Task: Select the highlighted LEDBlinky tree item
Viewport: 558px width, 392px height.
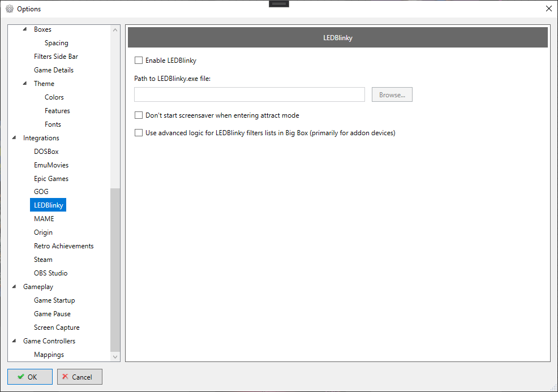Action: click(x=48, y=205)
